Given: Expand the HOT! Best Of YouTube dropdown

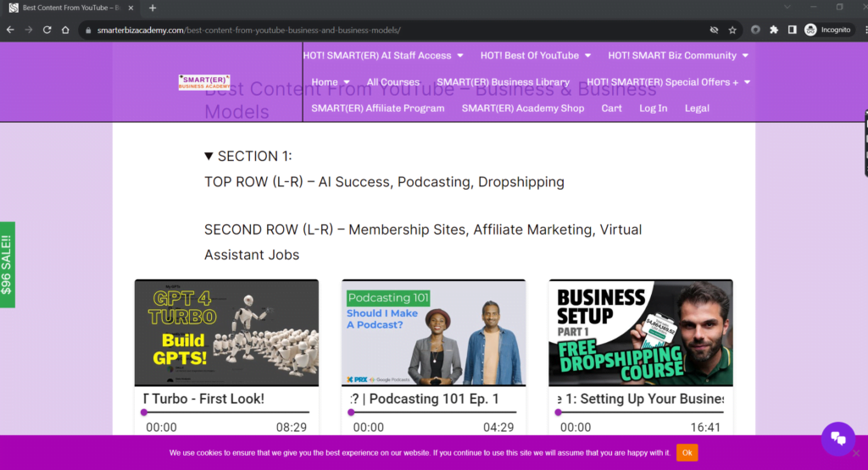Looking at the screenshot, I should pos(535,56).
